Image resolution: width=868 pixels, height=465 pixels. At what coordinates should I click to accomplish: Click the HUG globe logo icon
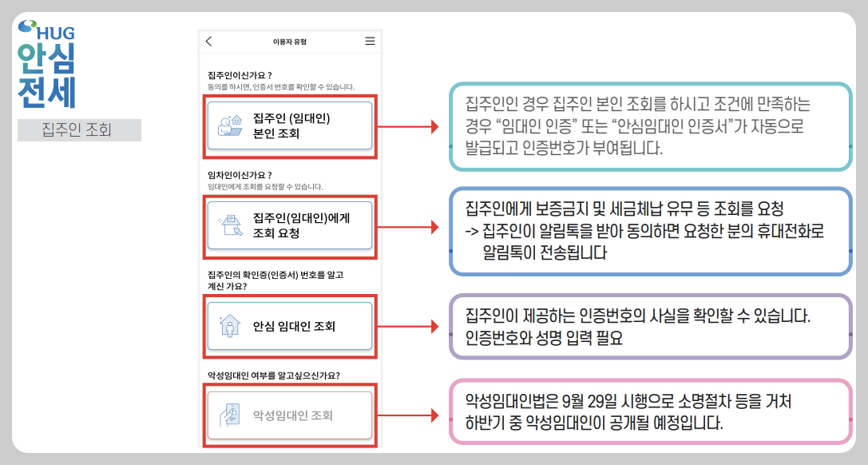(x=28, y=24)
